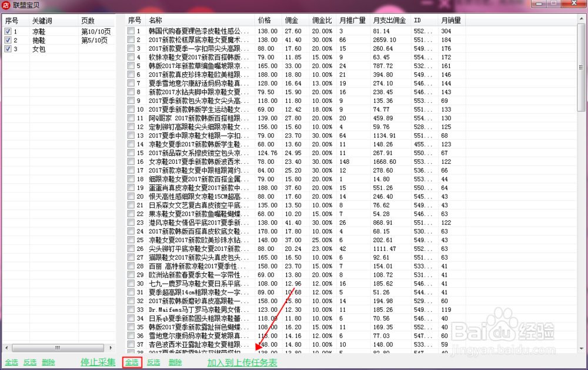Click price value 124.76
588x370 pixels.
point(268,153)
